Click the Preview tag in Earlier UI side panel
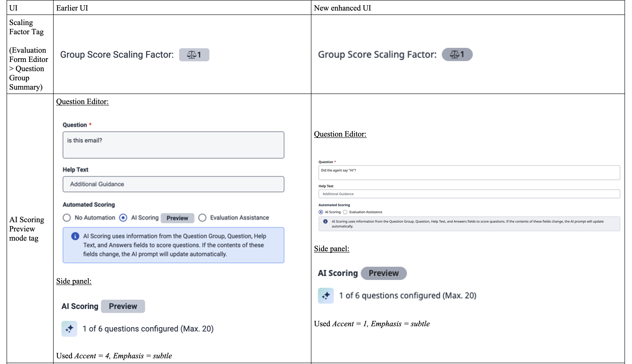Viewport: 632px width, 364px height. (123, 306)
